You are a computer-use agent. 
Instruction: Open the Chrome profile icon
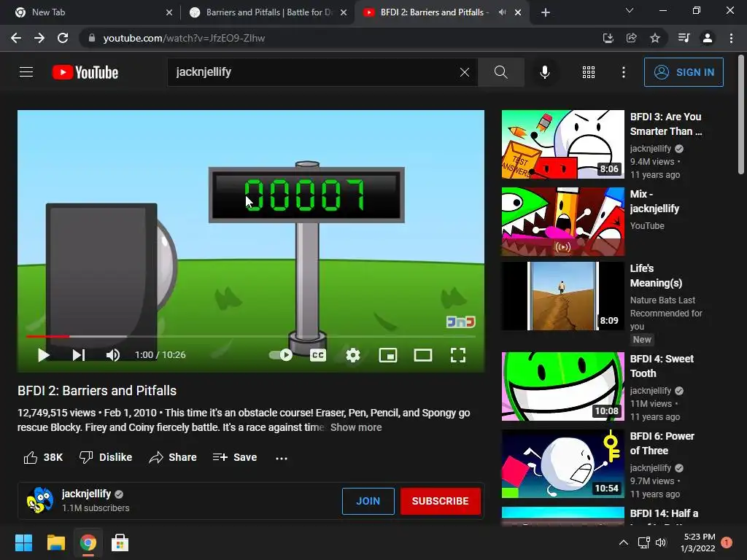click(x=708, y=38)
